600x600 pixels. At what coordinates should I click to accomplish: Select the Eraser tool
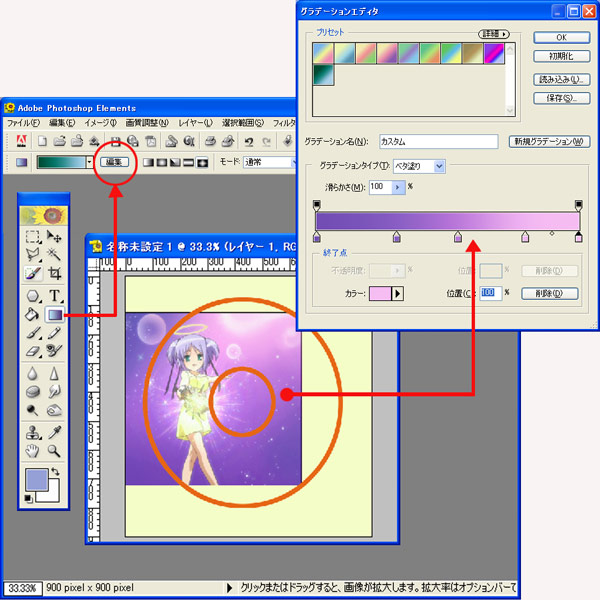tap(33, 351)
